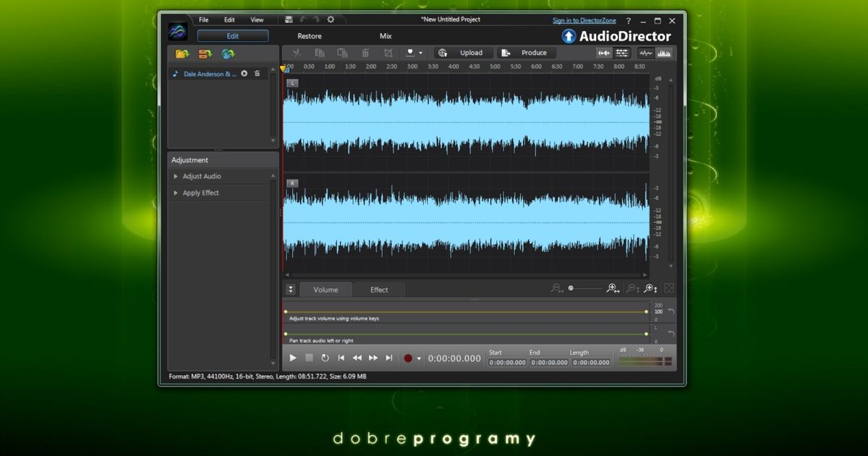Click the library list scroll-down arrow
This screenshot has height=456, width=868.
coord(273,140)
